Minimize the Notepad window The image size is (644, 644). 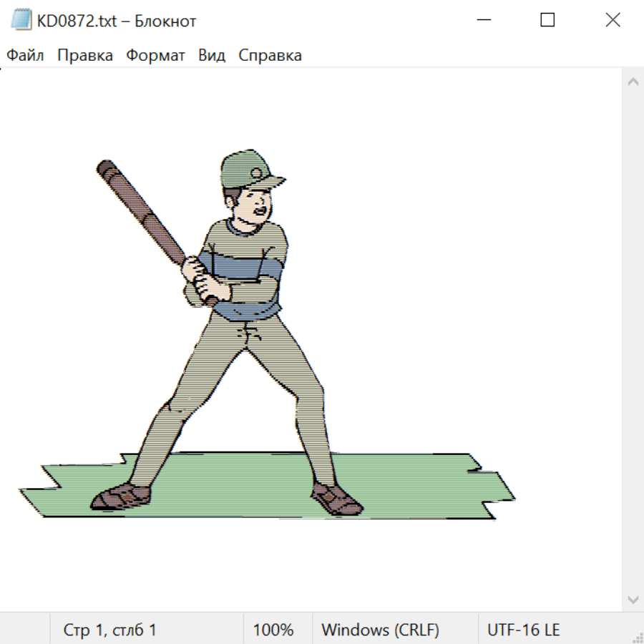(482, 21)
